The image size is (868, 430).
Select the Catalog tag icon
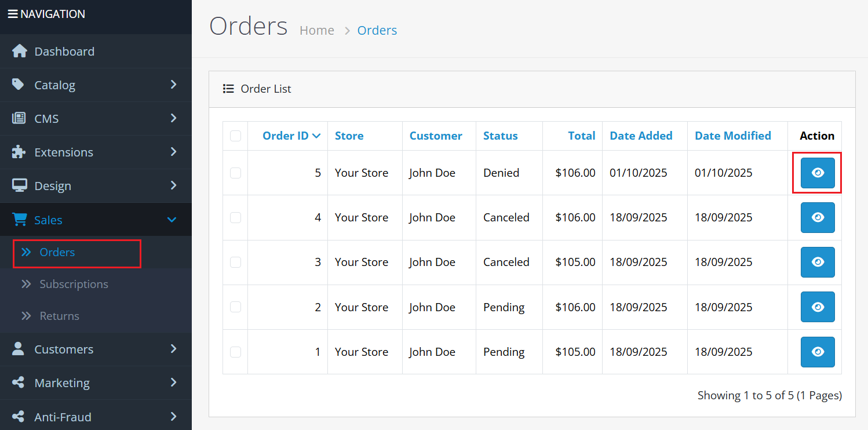[x=19, y=85]
